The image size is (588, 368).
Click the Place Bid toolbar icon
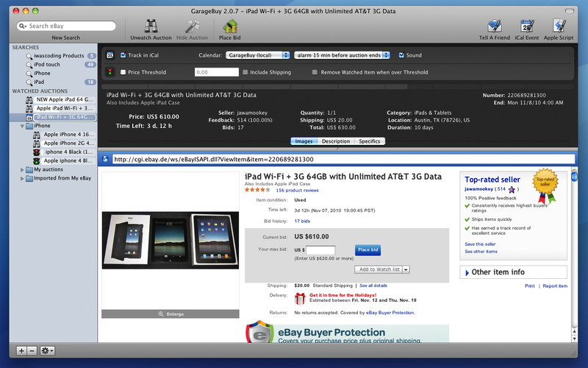[x=229, y=26]
